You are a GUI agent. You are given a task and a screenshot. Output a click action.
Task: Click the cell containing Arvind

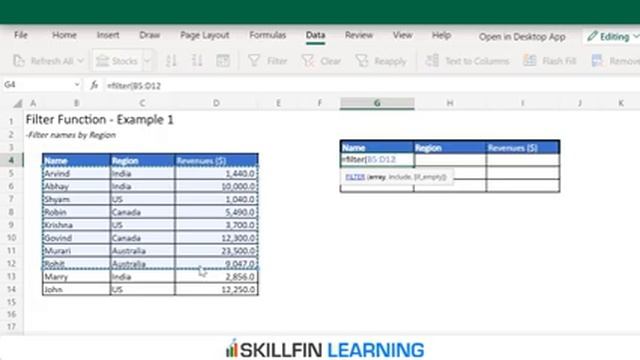click(x=76, y=173)
